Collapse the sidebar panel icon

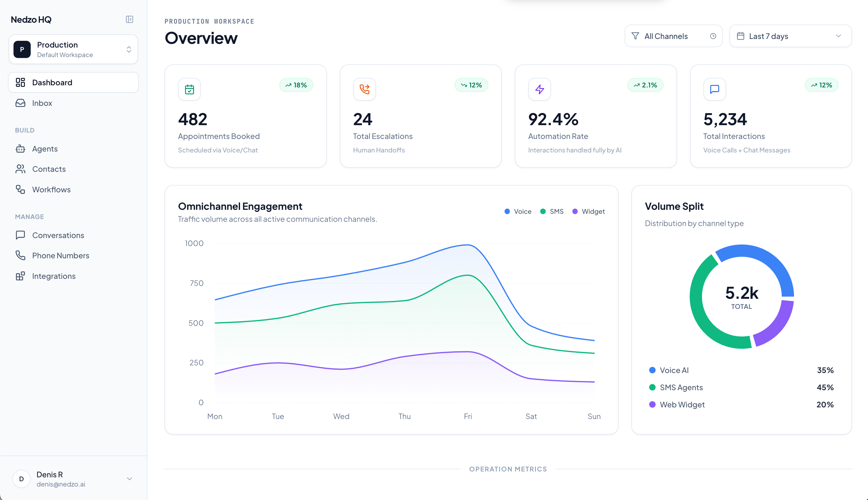pyautogui.click(x=130, y=19)
